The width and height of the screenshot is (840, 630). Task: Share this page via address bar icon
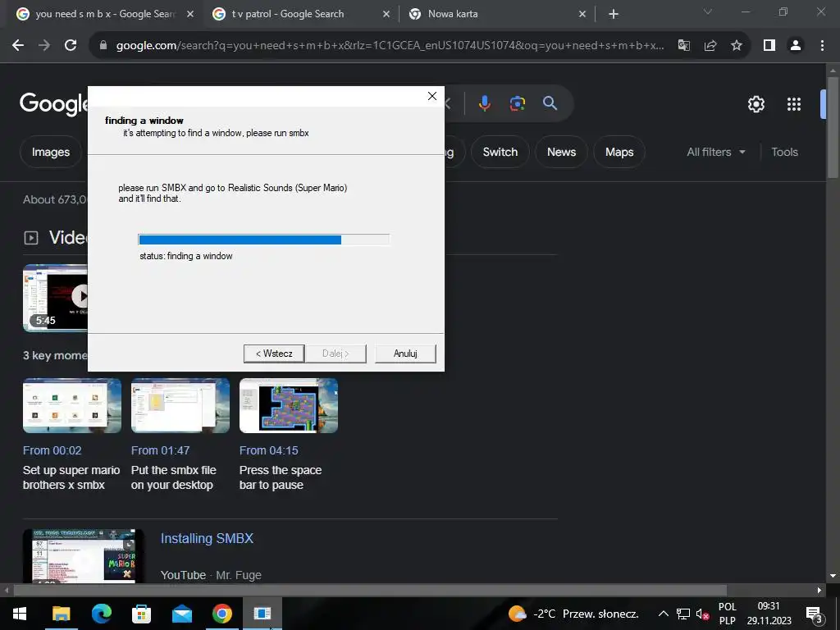pos(710,46)
